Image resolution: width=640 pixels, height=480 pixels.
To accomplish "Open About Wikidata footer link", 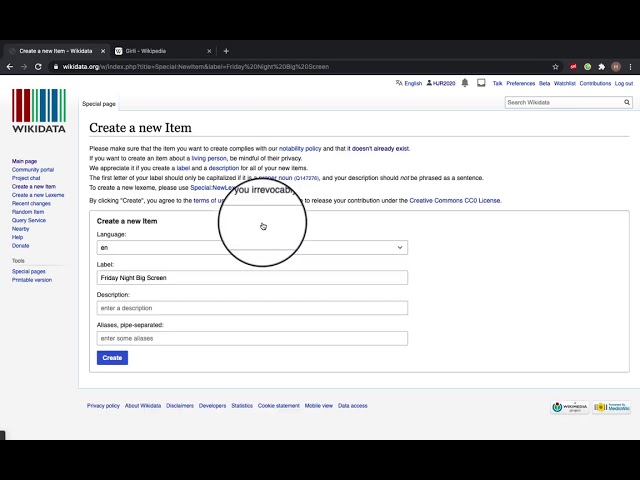I will pos(143,406).
